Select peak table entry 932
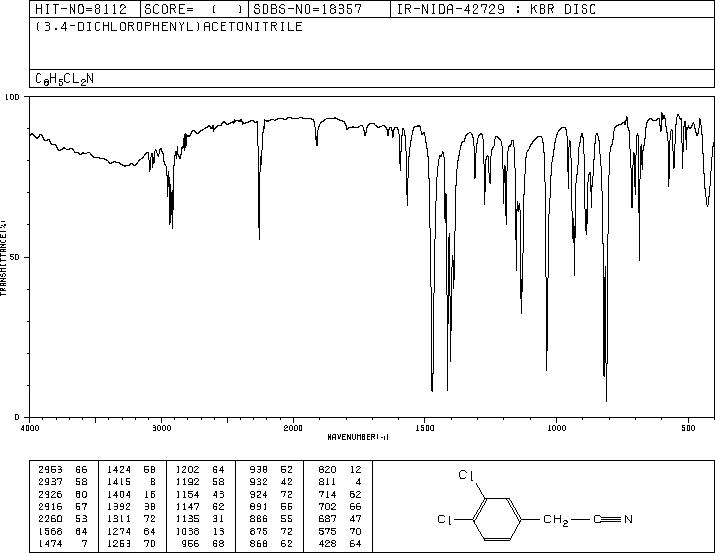715x553 pixels. pos(271,482)
